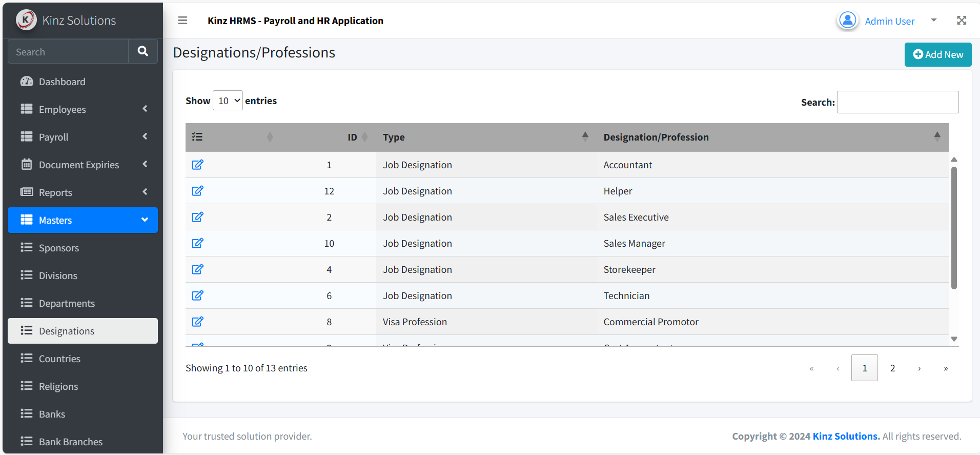Edit the Storekeeper row
980x455 pixels.
pyautogui.click(x=197, y=269)
